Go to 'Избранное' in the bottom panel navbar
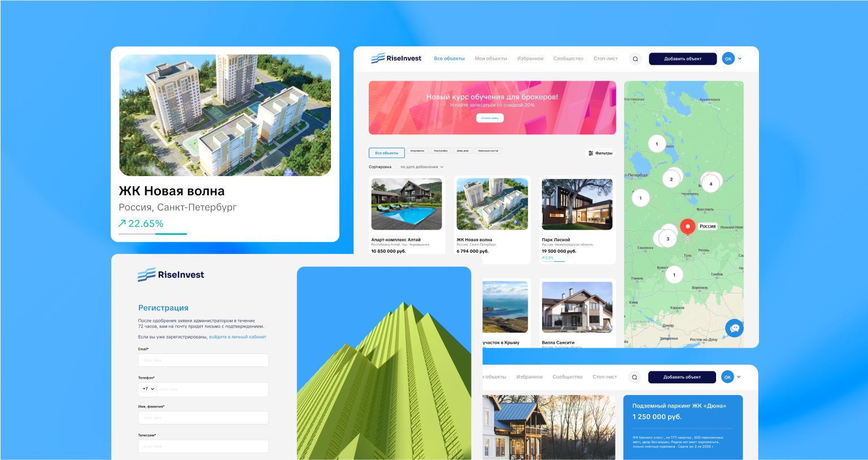This screenshot has height=460, width=868. [x=529, y=377]
